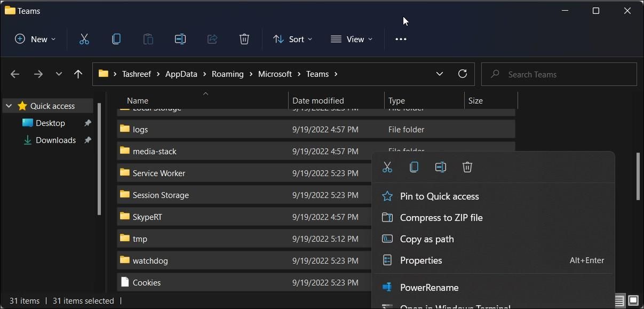Pin the selection to Quick access

(439, 196)
